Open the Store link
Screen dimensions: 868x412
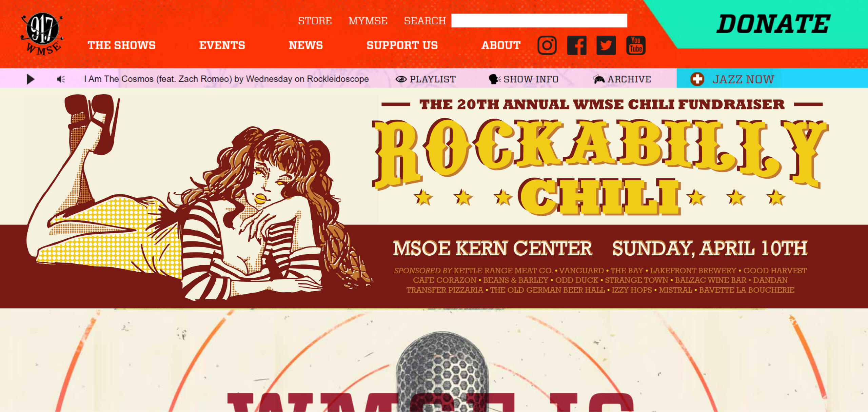(315, 21)
